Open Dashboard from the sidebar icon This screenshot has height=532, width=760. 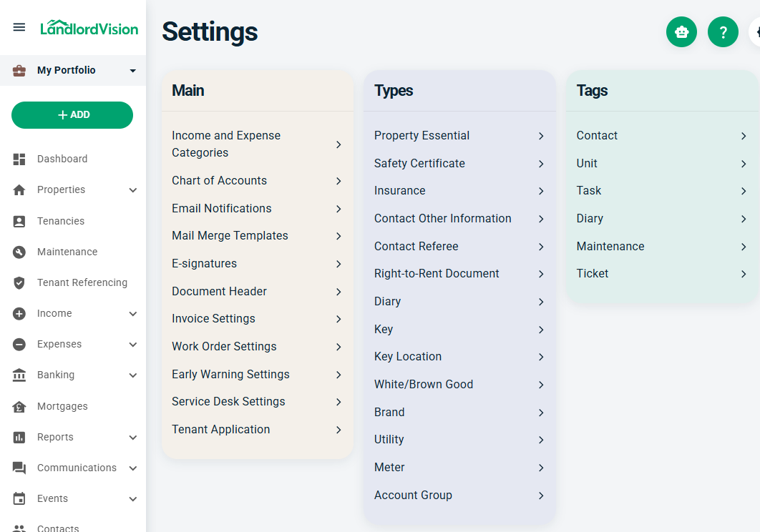[x=19, y=159]
